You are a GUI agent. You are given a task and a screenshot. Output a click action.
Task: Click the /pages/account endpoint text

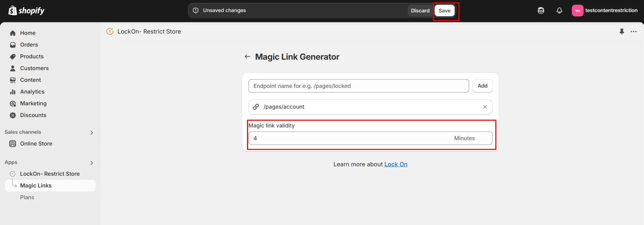284,107
